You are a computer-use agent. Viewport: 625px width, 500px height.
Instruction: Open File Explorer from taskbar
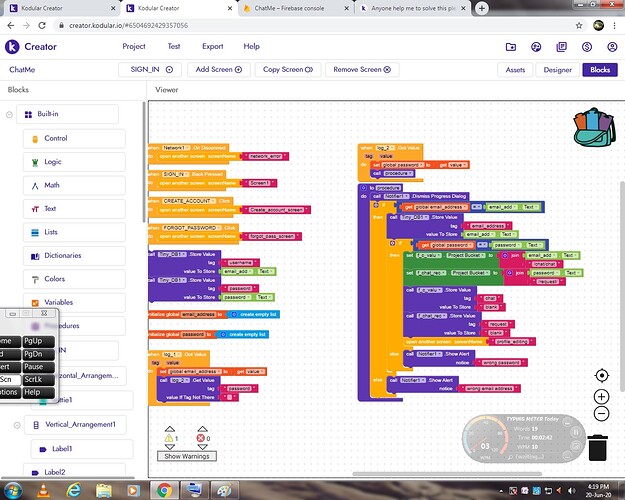(104, 490)
